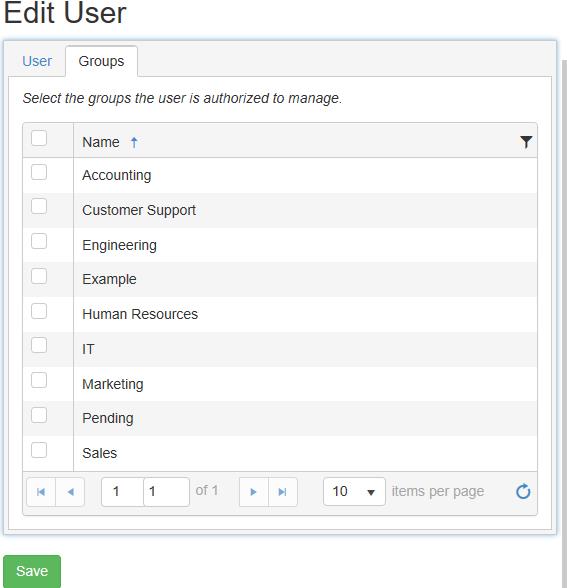This screenshot has height=588, width=567.
Task: Go to the next page
Action: (254, 492)
